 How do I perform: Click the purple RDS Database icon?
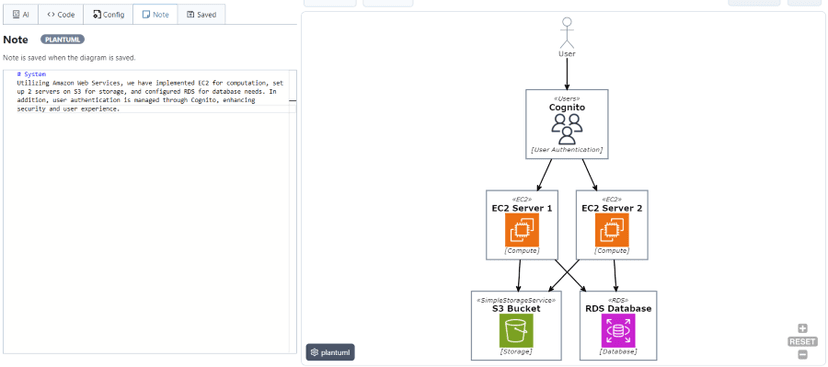coord(618,331)
